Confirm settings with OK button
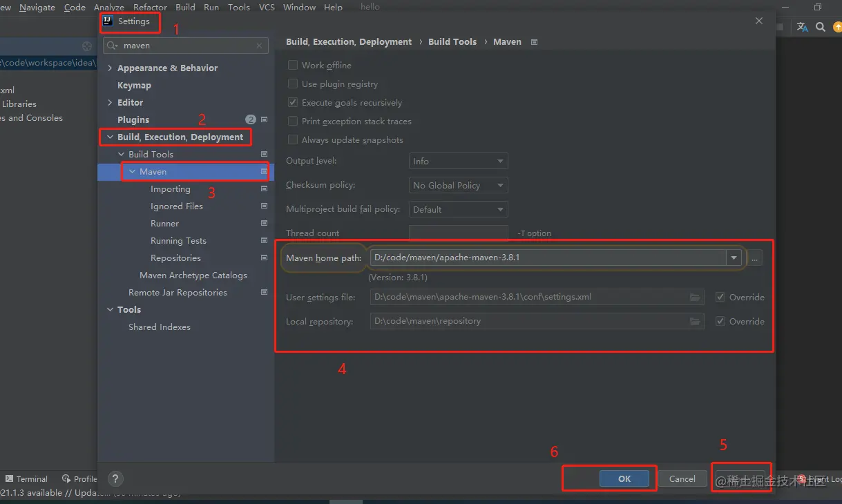This screenshot has height=504, width=842. pyautogui.click(x=624, y=478)
